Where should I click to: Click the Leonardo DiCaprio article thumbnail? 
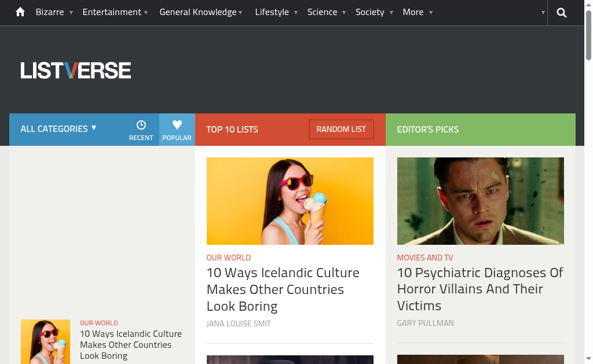480,201
